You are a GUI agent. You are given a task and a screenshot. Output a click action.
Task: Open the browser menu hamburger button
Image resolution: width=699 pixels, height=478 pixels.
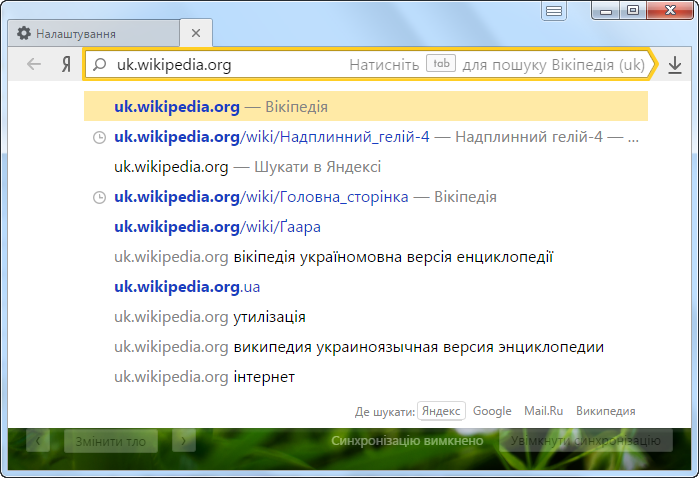tap(554, 10)
